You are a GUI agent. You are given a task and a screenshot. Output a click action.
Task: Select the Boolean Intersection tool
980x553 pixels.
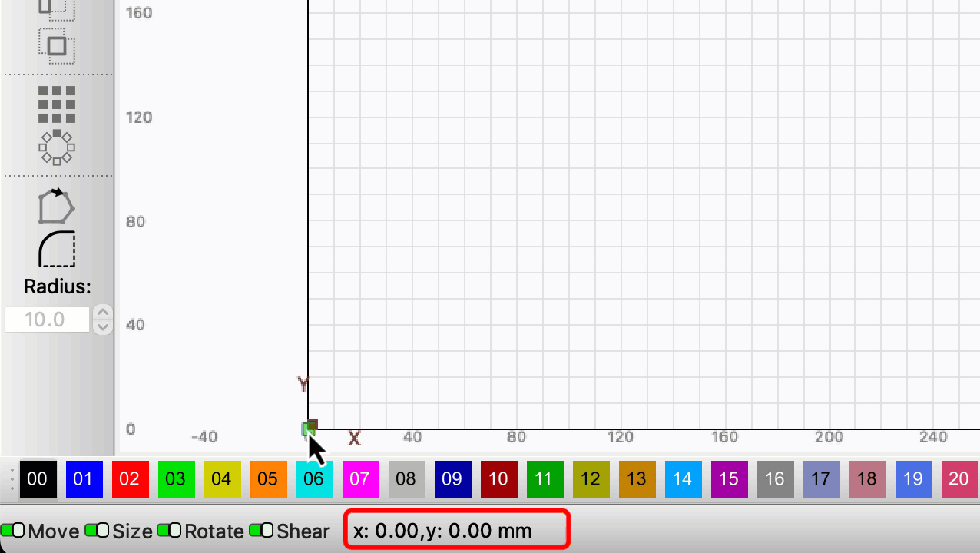57,46
